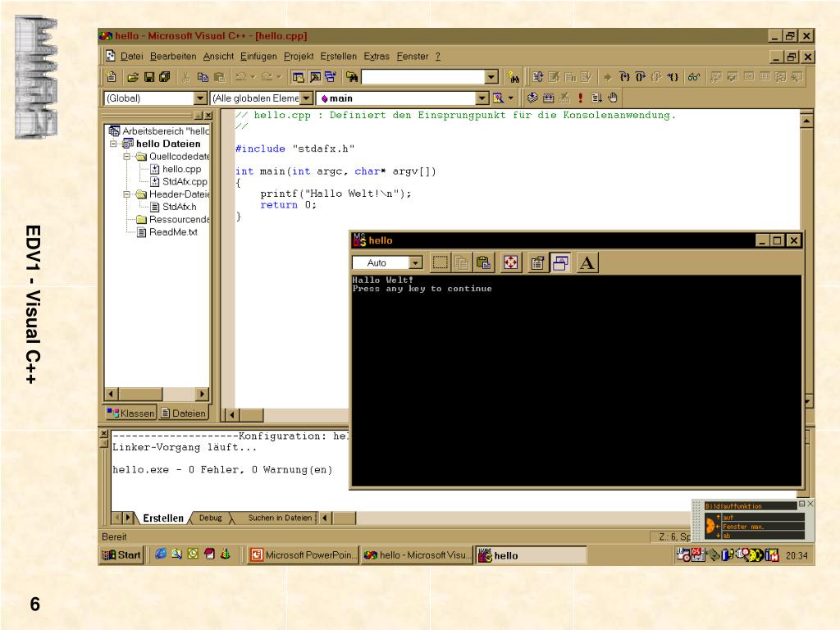Open the Bearbeiten menu
The height and width of the screenshot is (630, 840).
173,57
